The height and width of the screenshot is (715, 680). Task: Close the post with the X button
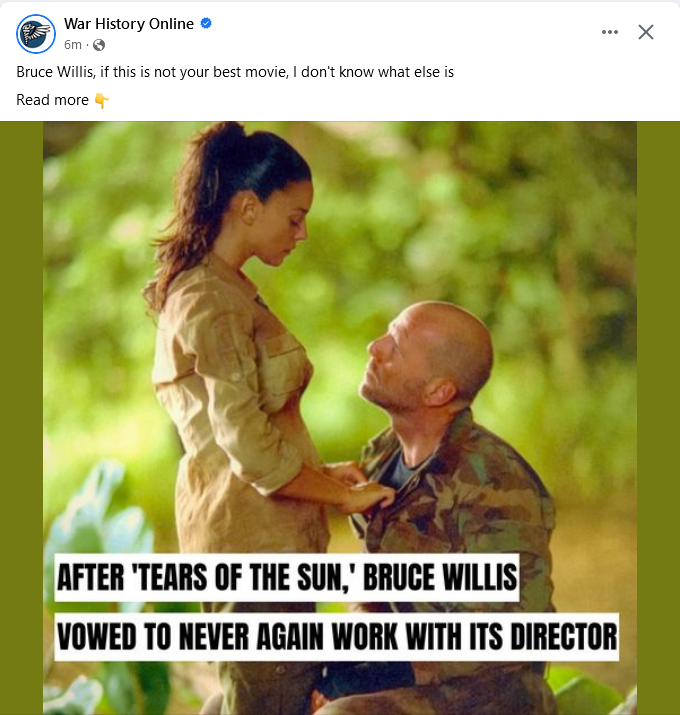[x=646, y=32]
